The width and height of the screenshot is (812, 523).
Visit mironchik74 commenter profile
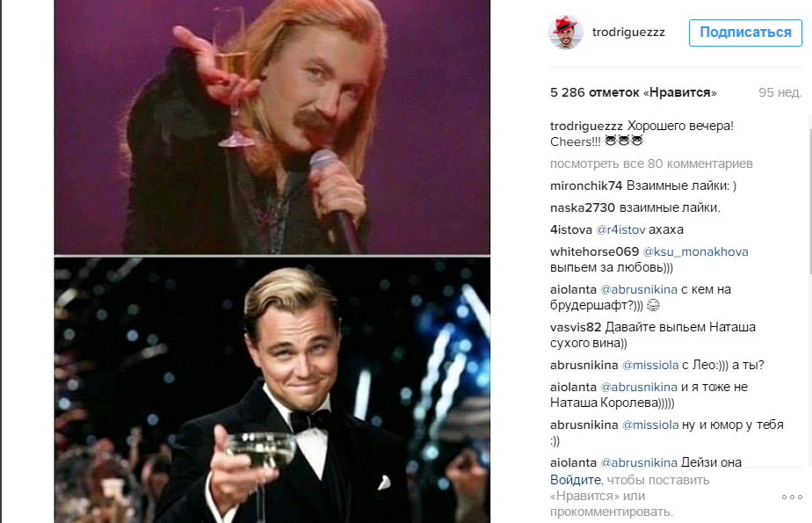point(586,185)
